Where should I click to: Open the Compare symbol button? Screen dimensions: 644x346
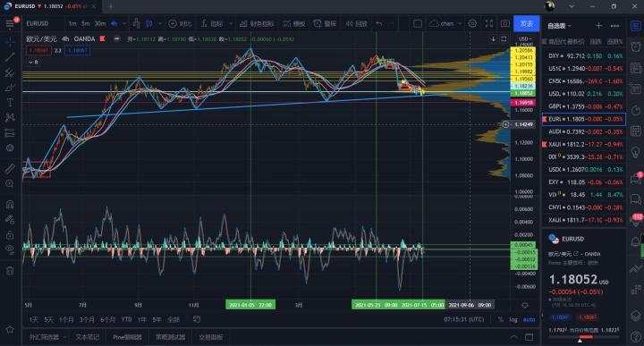coord(180,24)
